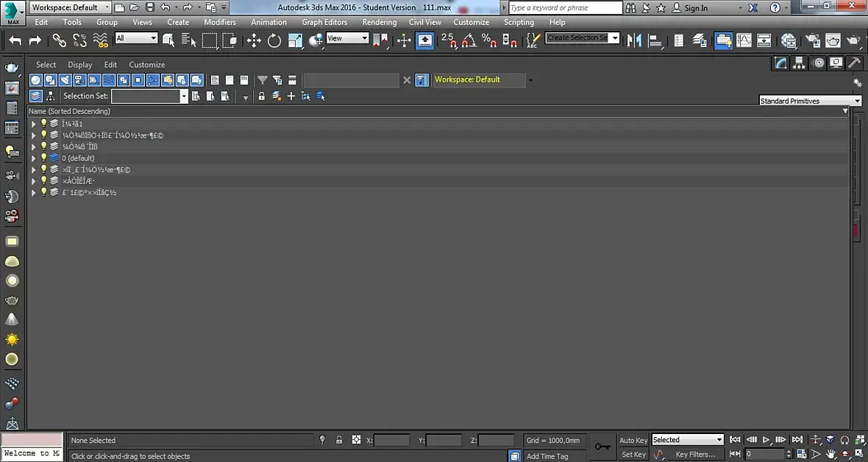
Task: Expand the ×ÀÒÎËÎÆ· layer row
Action: click(33, 180)
